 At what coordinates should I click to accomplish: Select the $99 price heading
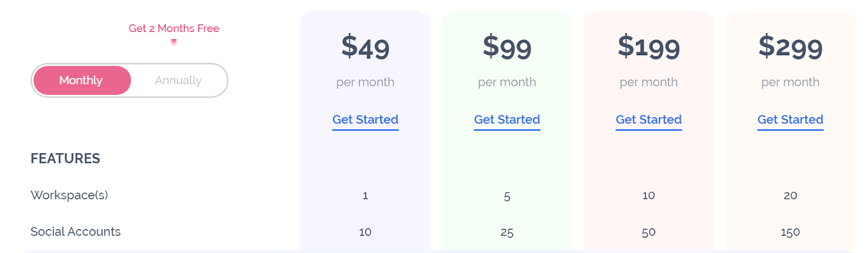[507, 47]
